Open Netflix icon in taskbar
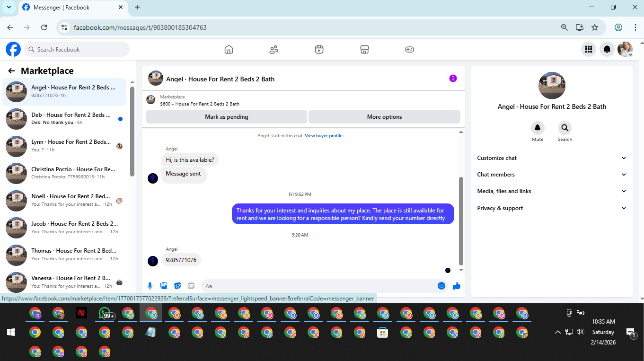This screenshot has height=361, width=644. pos(81,313)
